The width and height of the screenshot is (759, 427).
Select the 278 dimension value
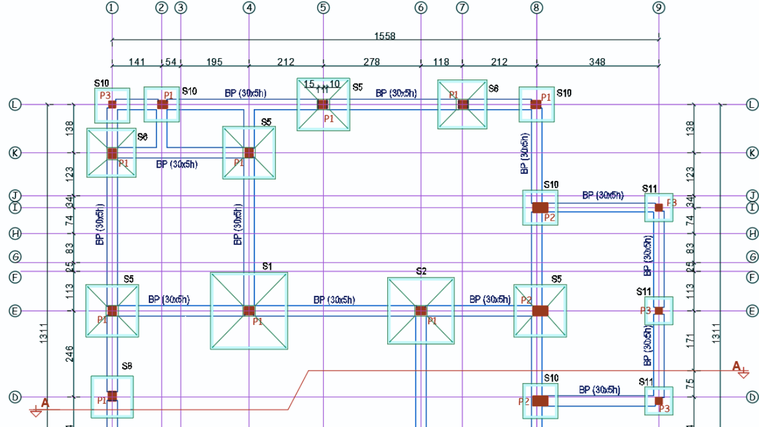(x=371, y=62)
